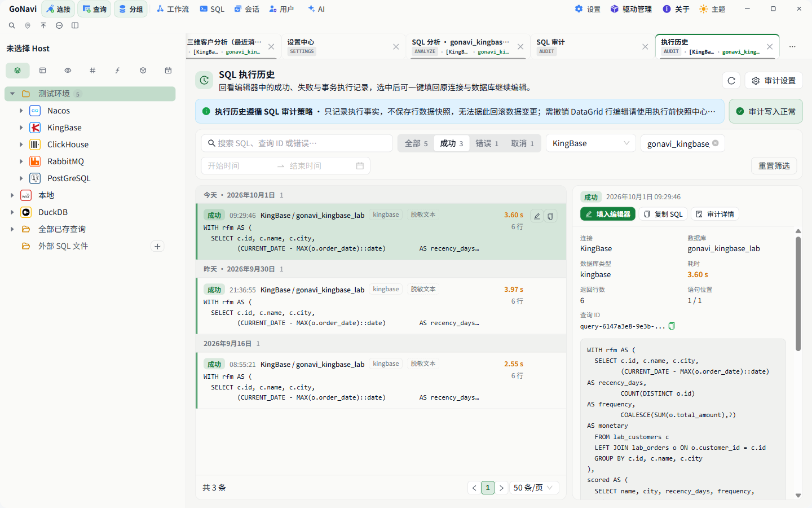
Task: Select the eye filter icon in sidebar
Action: (x=68, y=71)
